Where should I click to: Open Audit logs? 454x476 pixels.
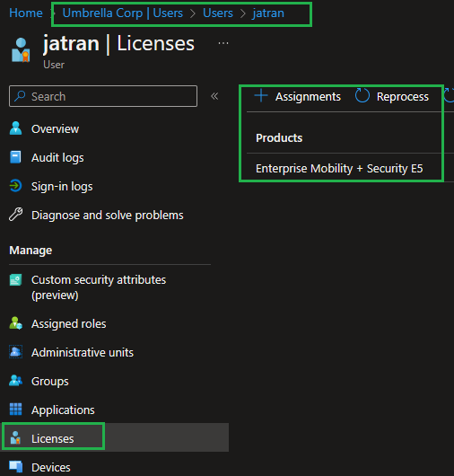pyautogui.click(x=57, y=157)
